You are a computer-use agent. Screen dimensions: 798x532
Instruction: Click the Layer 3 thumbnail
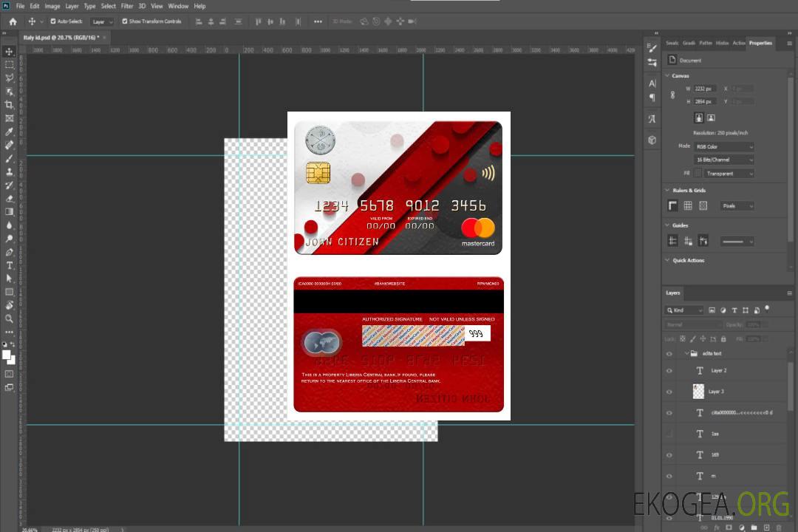tap(698, 391)
